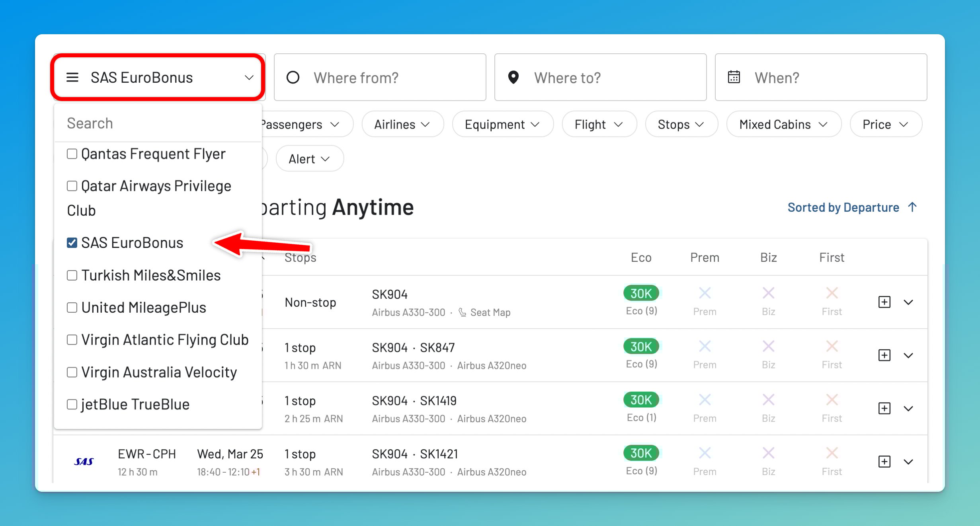The height and width of the screenshot is (526, 980).
Task: Click the Sorted by Departure link
Action: click(x=843, y=207)
